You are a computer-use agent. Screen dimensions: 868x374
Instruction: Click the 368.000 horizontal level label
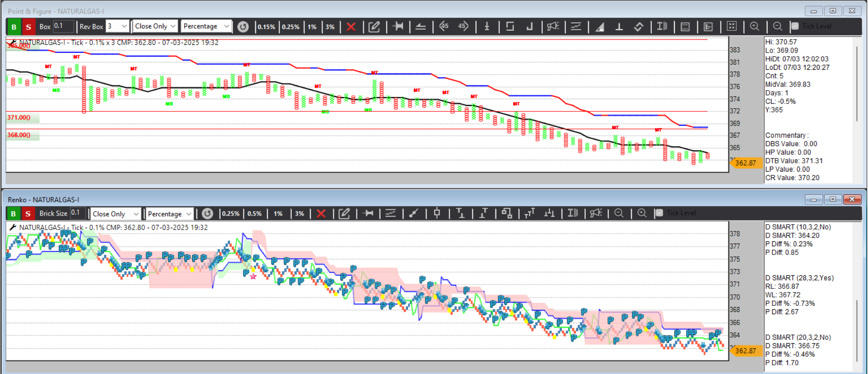pyautogui.click(x=19, y=135)
